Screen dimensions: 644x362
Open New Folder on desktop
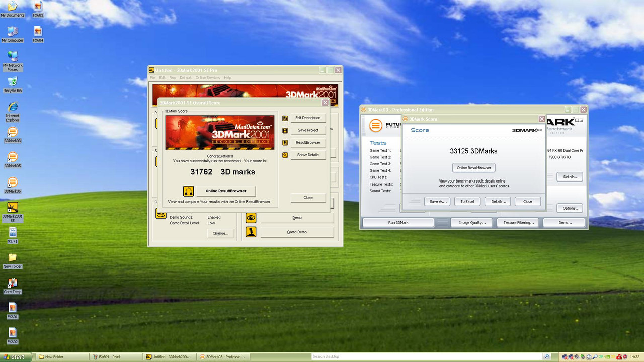(x=13, y=260)
